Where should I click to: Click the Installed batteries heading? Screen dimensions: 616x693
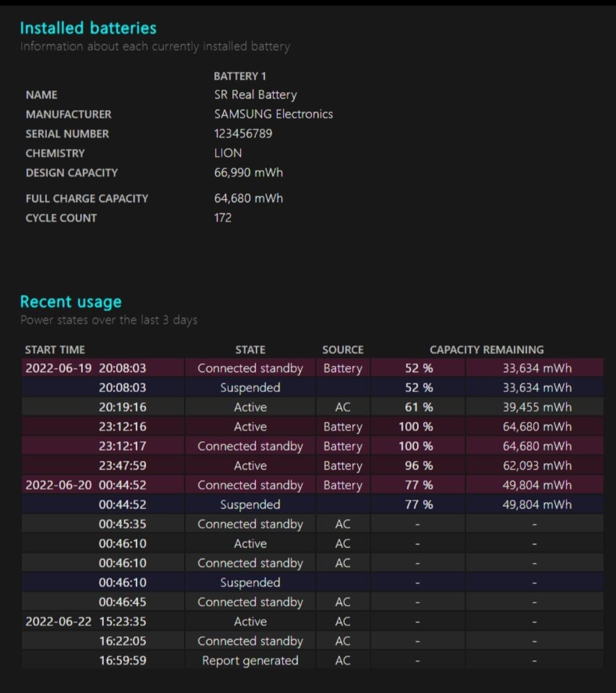coord(88,28)
